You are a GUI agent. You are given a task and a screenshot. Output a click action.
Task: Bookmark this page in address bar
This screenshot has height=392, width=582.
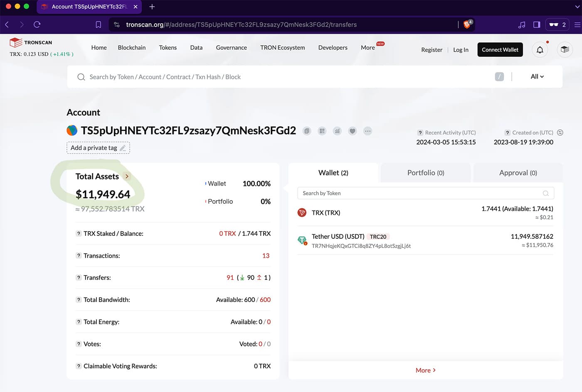pyautogui.click(x=99, y=24)
